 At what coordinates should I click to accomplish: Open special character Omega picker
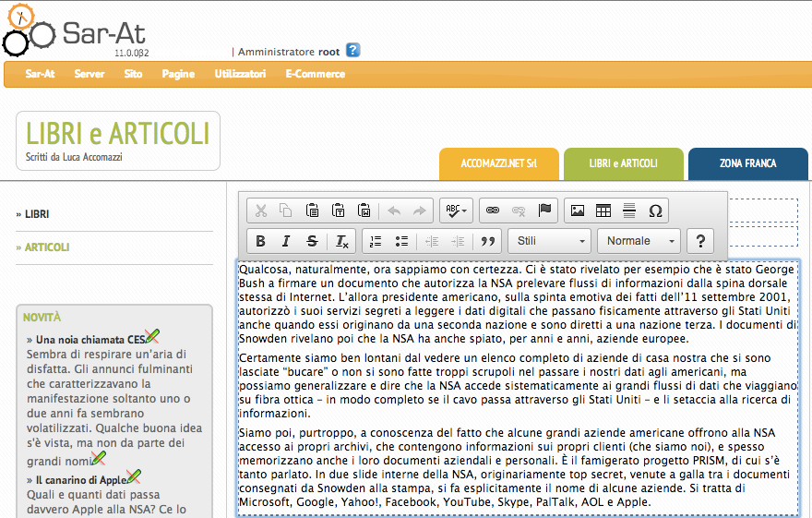[x=655, y=211]
